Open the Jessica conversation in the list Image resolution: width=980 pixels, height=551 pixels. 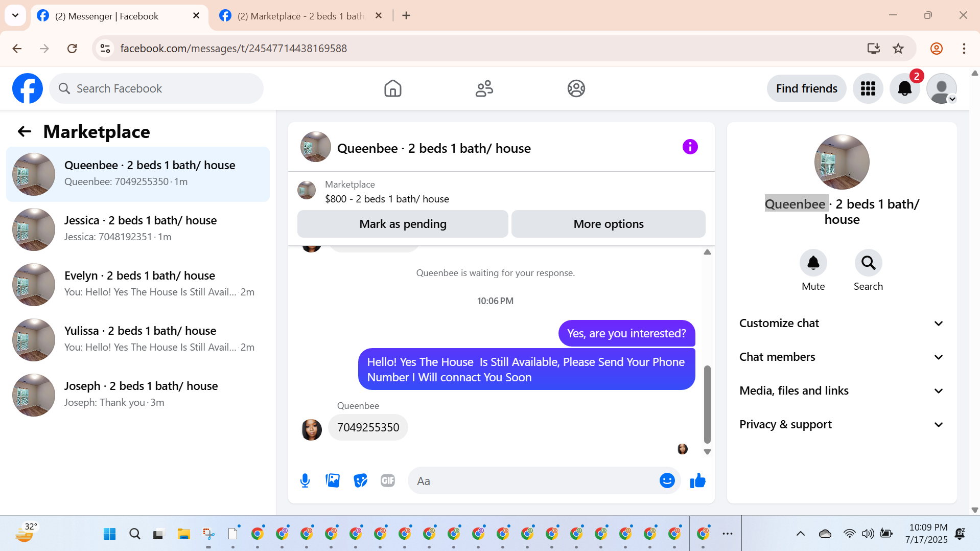tap(138, 229)
